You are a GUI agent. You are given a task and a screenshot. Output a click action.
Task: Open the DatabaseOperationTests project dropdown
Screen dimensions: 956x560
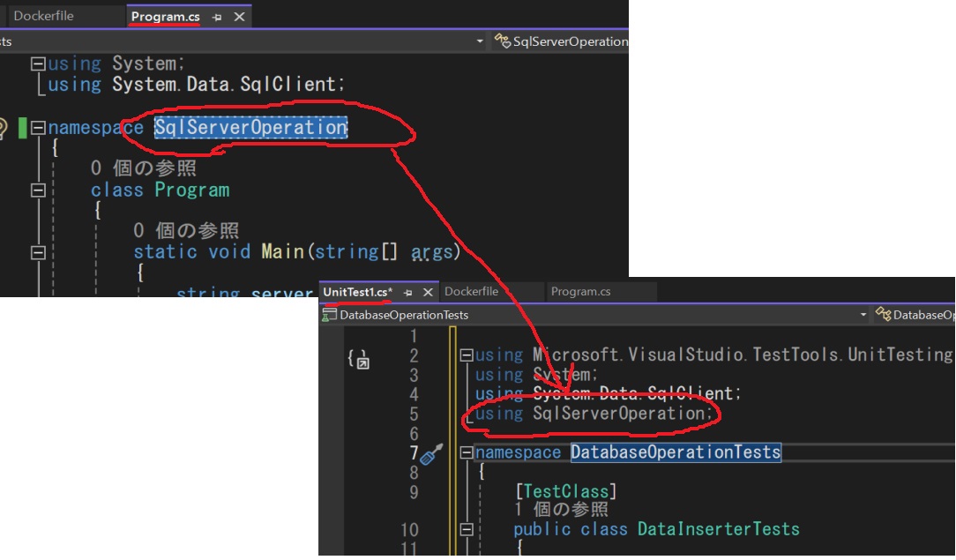click(863, 315)
